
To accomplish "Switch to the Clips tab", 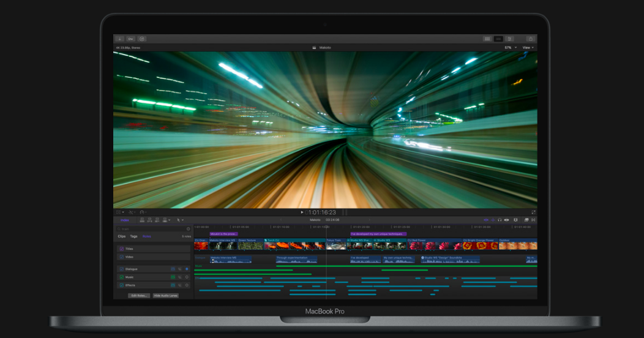I will (121, 236).
